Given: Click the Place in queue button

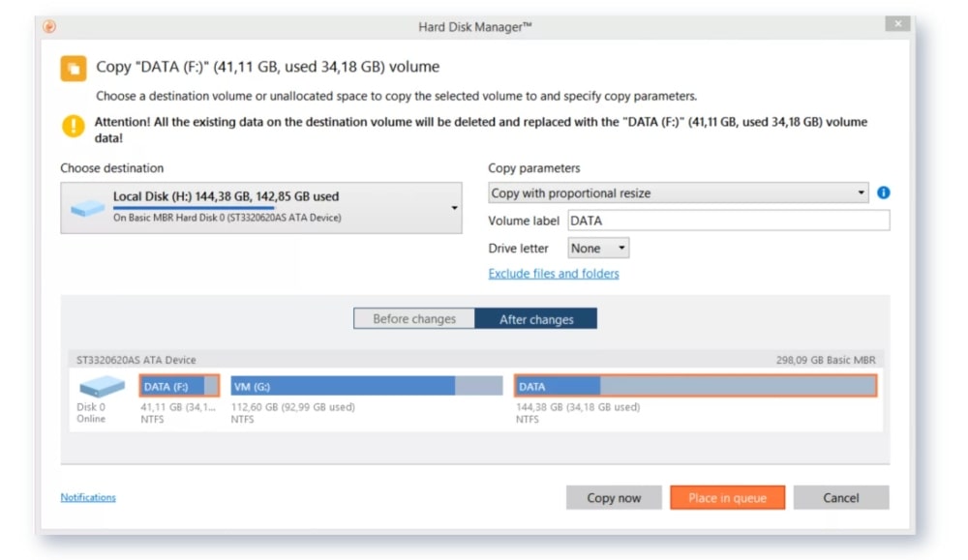Looking at the screenshot, I should (x=727, y=498).
